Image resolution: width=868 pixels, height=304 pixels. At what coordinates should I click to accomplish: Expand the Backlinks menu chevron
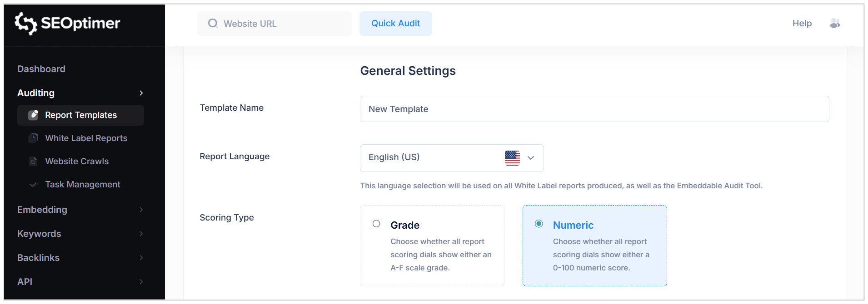click(141, 258)
